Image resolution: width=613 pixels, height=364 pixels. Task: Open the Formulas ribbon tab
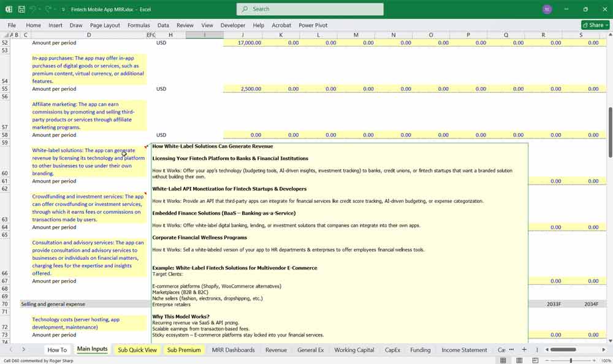(x=139, y=25)
